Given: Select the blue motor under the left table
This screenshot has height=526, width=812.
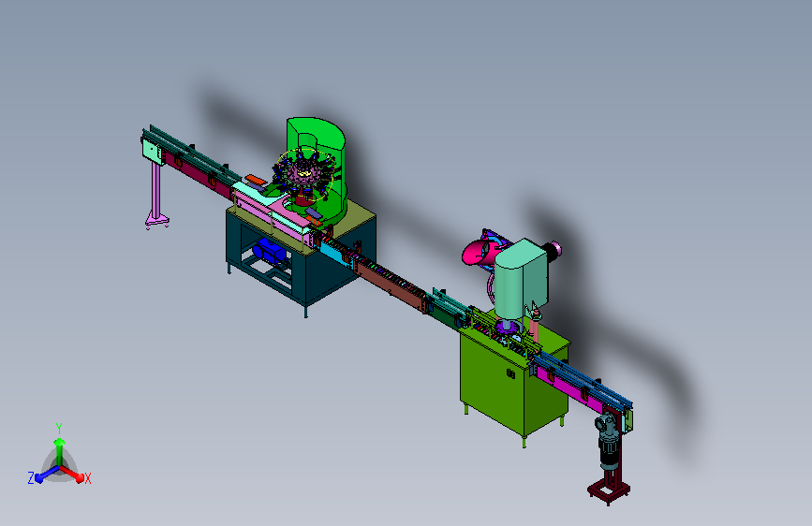Looking at the screenshot, I should point(269,252).
